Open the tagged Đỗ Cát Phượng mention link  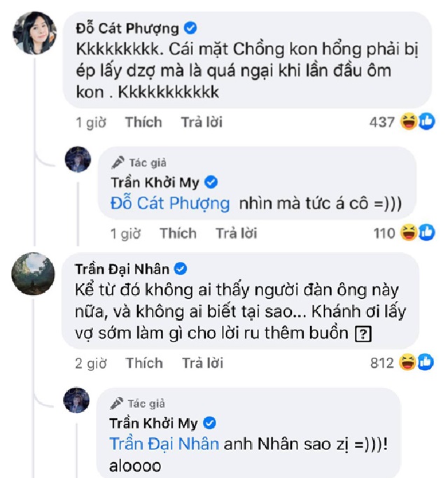[x=170, y=204]
